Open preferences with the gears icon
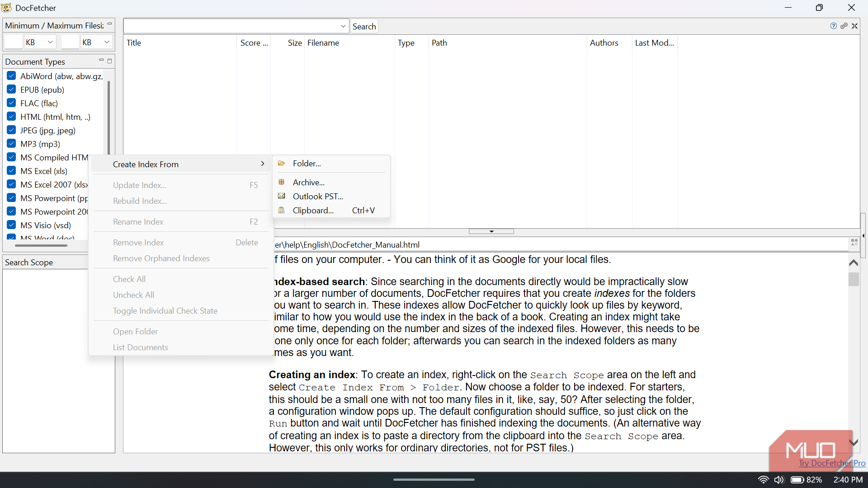Screen dimensions: 868x488 [844, 26]
